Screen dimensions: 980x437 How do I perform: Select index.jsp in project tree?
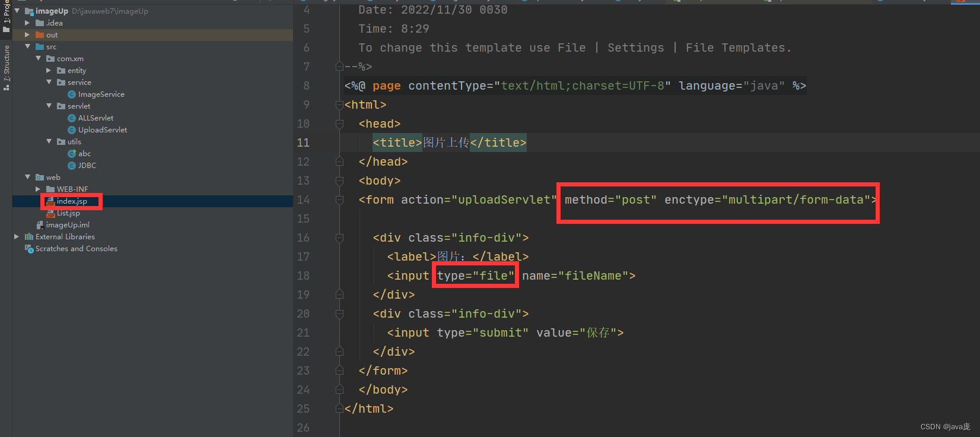pos(72,201)
